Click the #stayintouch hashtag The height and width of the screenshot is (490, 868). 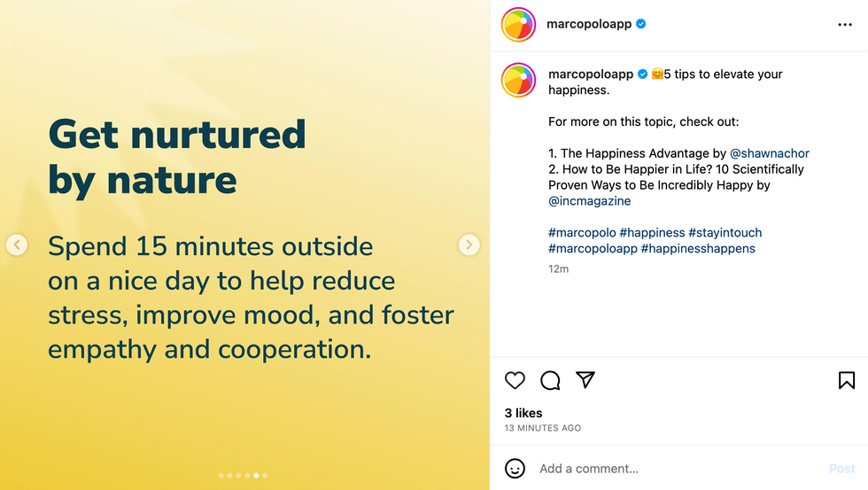point(725,233)
